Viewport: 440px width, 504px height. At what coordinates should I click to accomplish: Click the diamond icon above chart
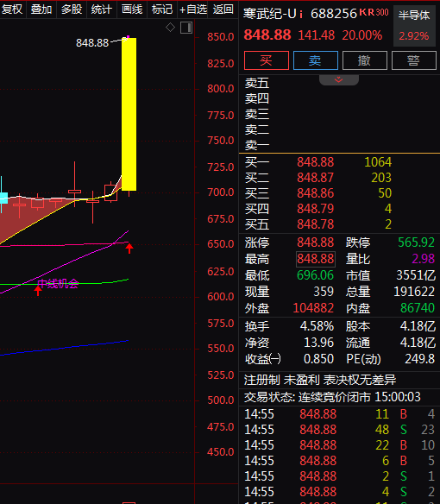170,28
